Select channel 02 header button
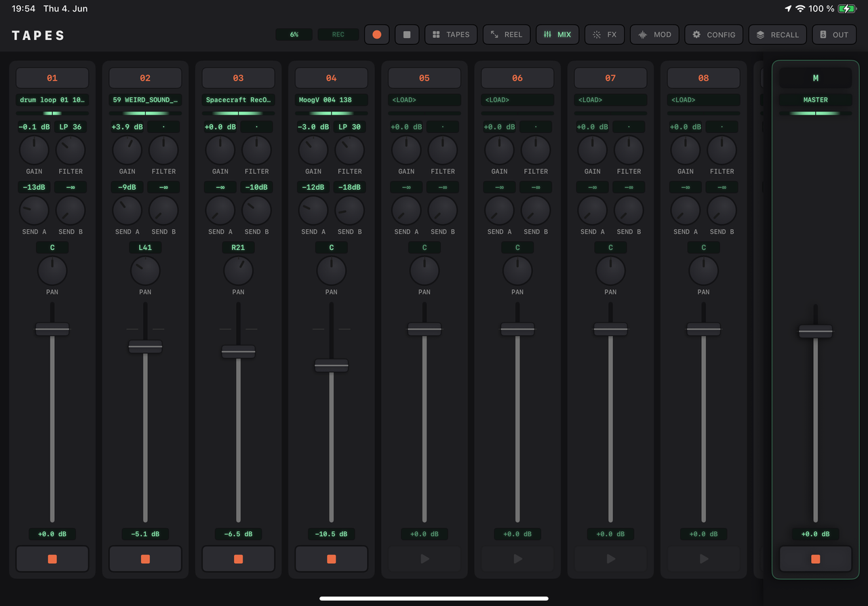This screenshot has width=868, height=606. point(145,78)
